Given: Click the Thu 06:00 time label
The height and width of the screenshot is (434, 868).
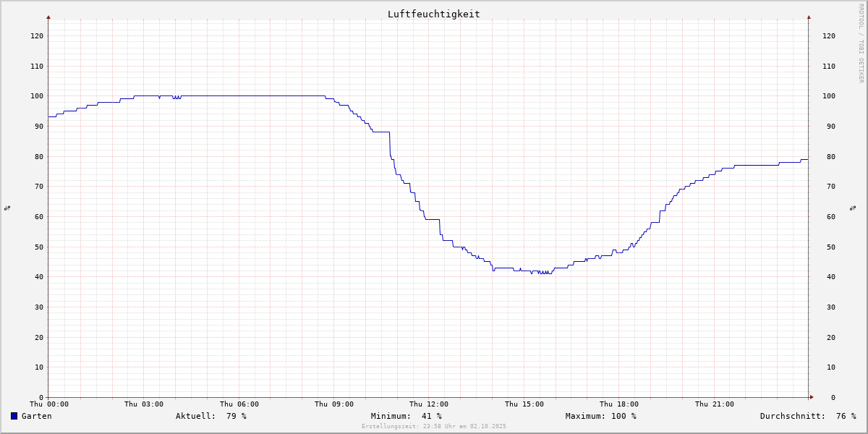Looking at the screenshot, I should [239, 404].
